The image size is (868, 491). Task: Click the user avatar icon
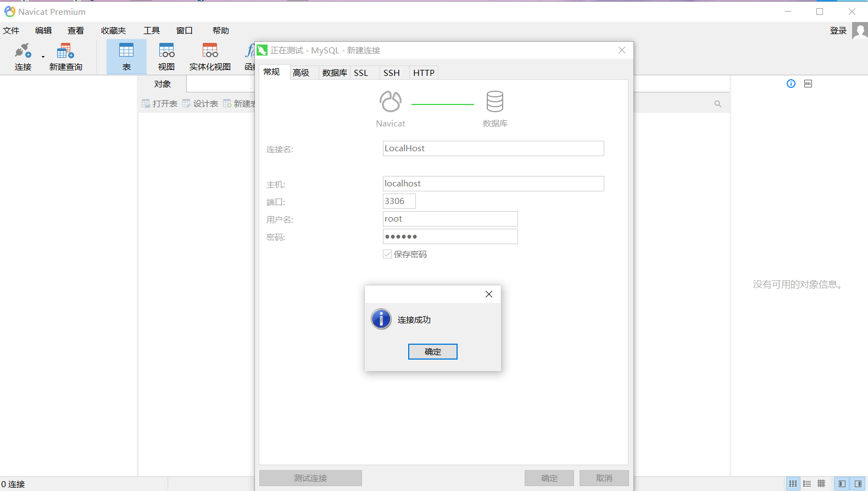click(860, 31)
